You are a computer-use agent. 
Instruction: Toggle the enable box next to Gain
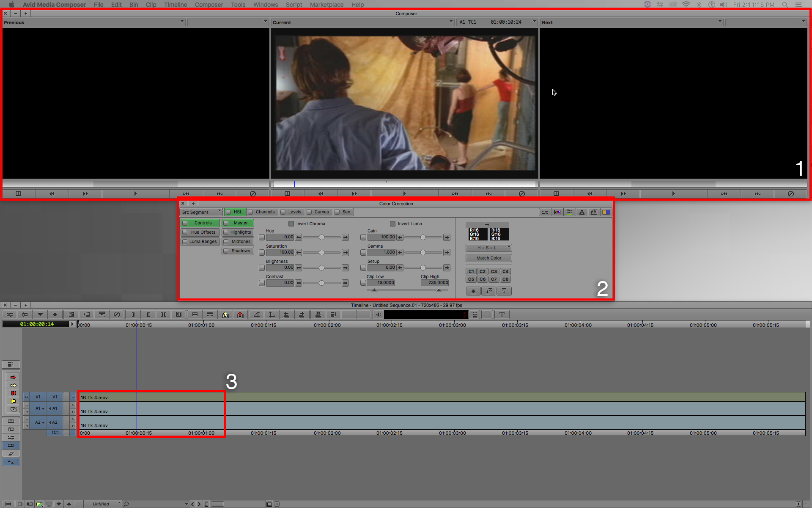click(x=363, y=237)
